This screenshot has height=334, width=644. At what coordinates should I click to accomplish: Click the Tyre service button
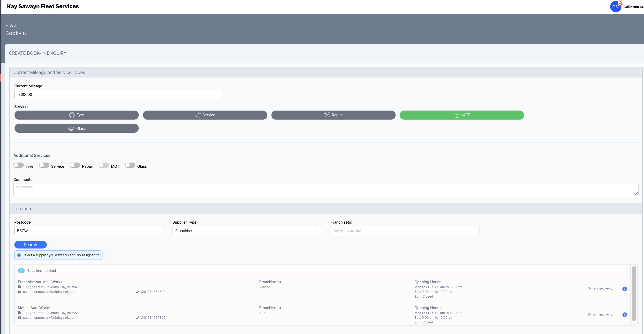pos(76,115)
